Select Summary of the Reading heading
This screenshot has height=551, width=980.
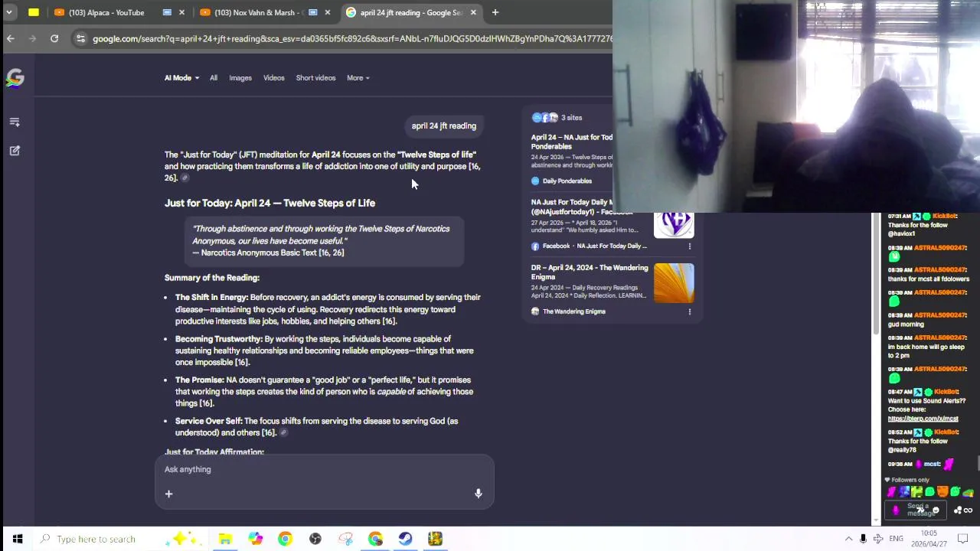[211, 278]
